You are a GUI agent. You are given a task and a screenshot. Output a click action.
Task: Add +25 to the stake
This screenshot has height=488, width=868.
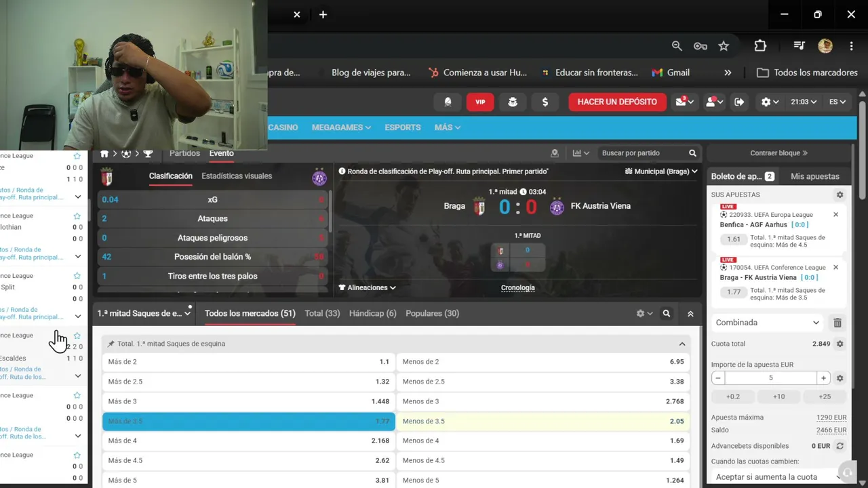[825, 396]
